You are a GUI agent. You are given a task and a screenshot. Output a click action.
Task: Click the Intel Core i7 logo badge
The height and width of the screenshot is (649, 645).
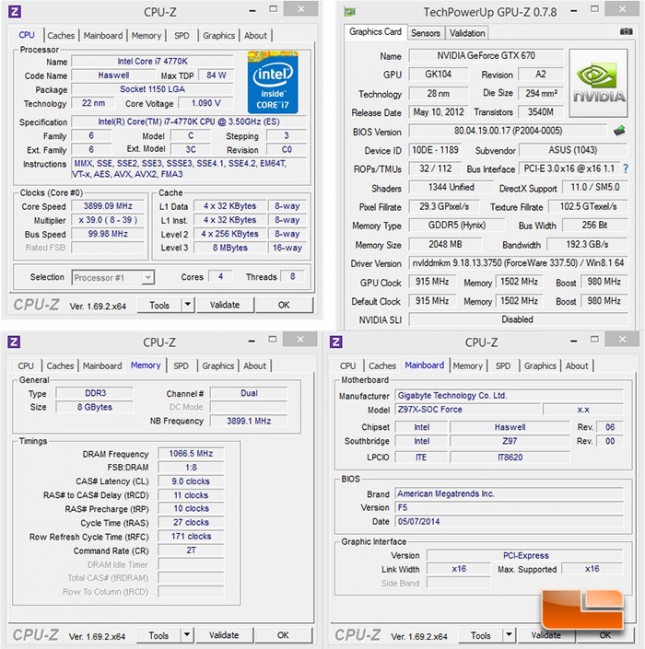click(273, 82)
